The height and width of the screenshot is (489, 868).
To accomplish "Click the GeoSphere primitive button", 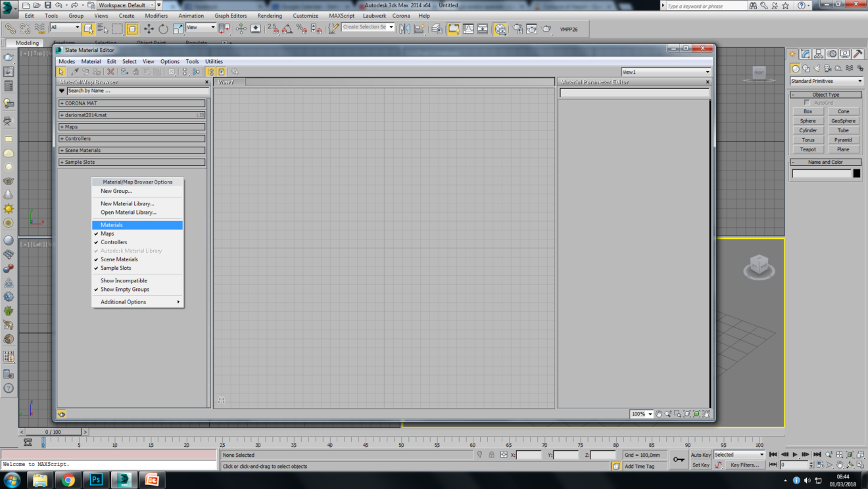I will [x=843, y=121].
